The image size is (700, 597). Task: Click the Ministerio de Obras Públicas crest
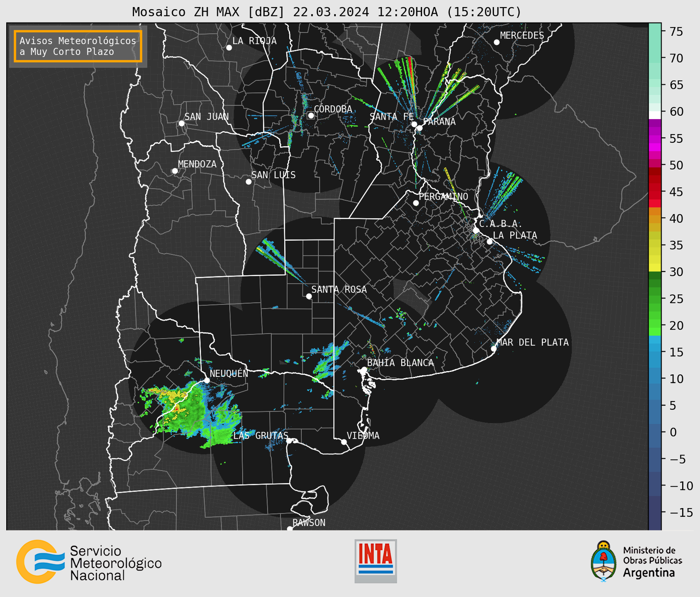(x=604, y=561)
